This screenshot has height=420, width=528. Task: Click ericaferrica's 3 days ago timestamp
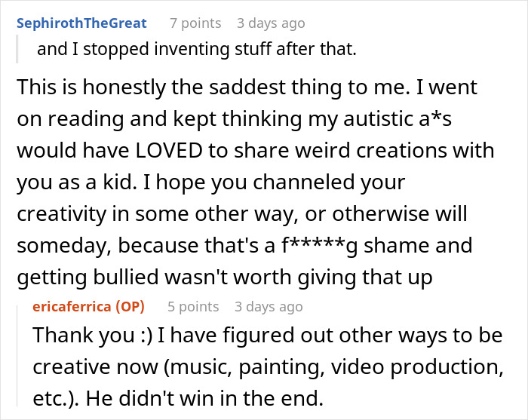pyautogui.click(x=269, y=306)
